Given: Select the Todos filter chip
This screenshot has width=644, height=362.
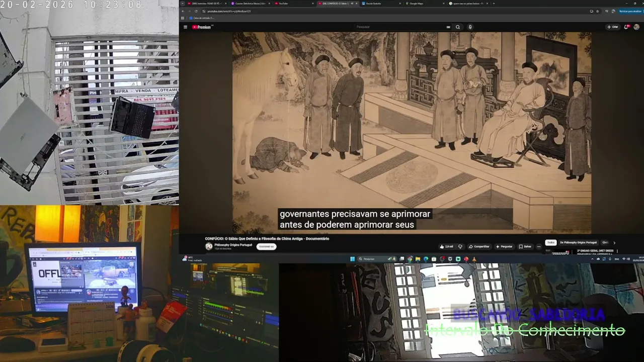Looking at the screenshot, I should click(x=551, y=242).
